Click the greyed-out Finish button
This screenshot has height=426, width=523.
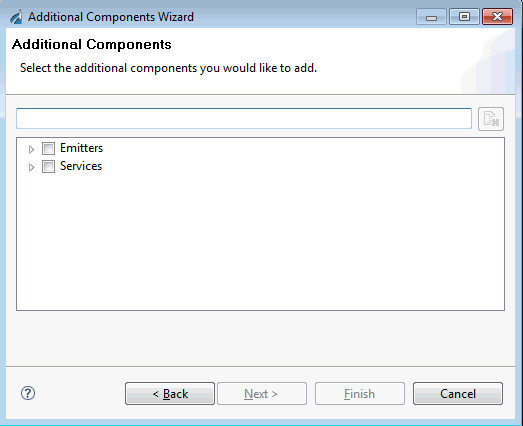360,394
